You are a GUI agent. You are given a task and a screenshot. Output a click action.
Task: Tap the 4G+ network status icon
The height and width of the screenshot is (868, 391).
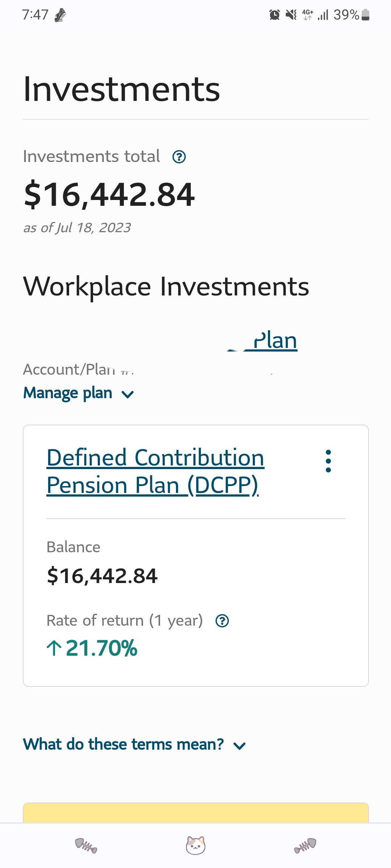click(308, 15)
